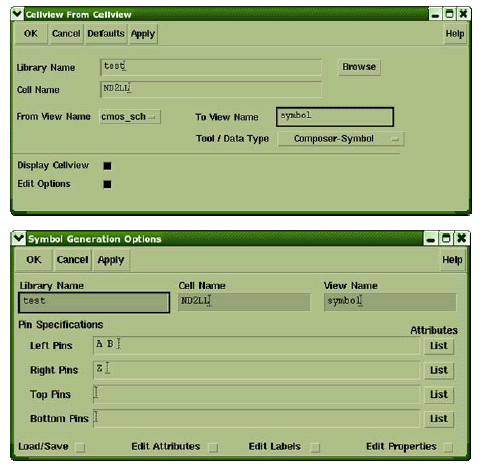Enable the Edit Labels checkbox
Image resolution: width=483 pixels, height=466 pixels.
click(x=315, y=448)
